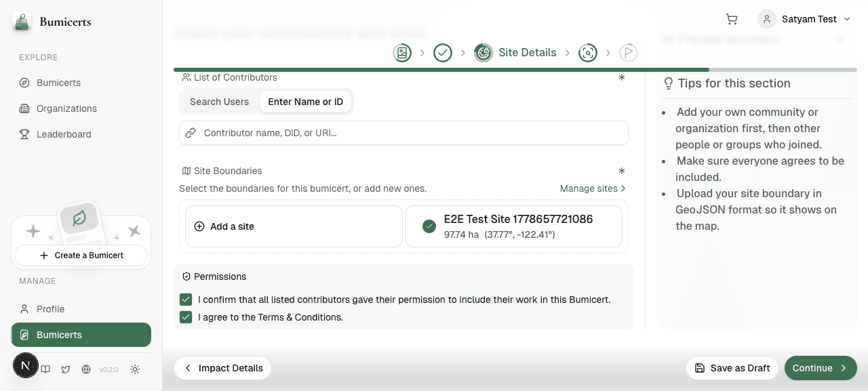Viewport: 868px width, 391px height.
Task: Click the people icon beside List of Contributors
Action: 186,77
